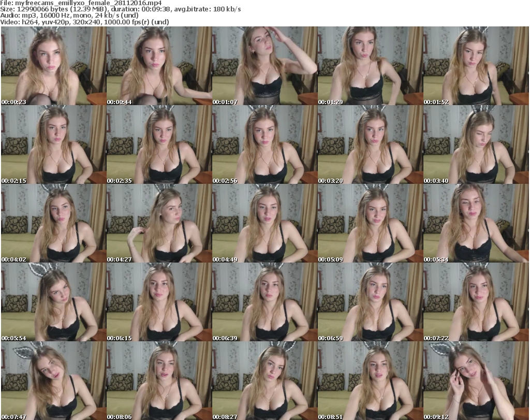Screen dimensions: 530x420
Task: Choose the frame labeled 00:02:56
Action: click(x=265, y=144)
